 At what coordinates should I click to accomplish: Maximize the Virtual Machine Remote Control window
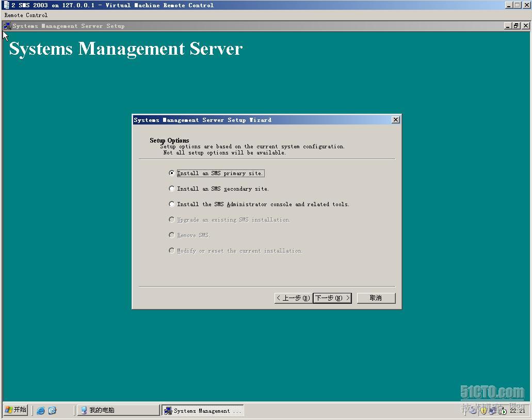click(517, 5)
